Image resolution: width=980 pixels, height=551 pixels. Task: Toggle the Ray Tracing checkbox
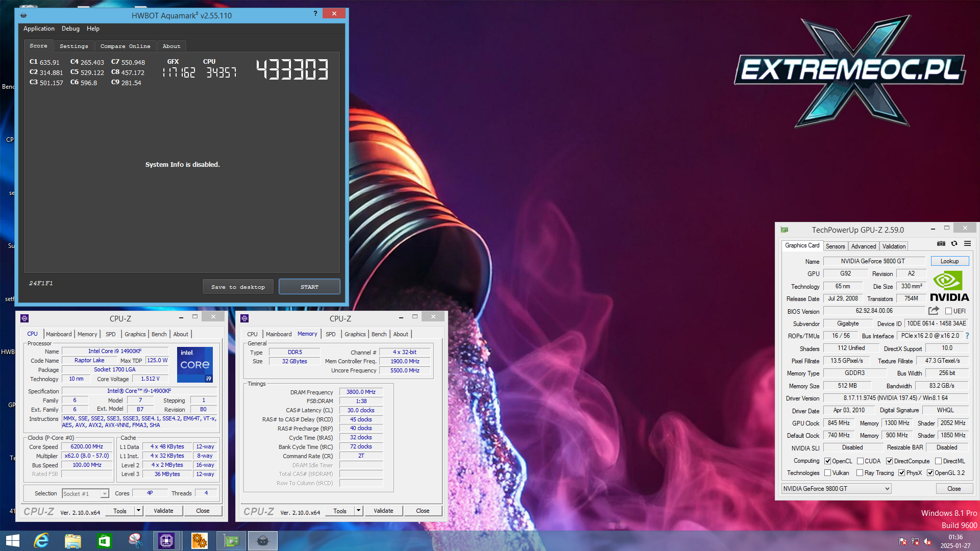[x=860, y=473]
